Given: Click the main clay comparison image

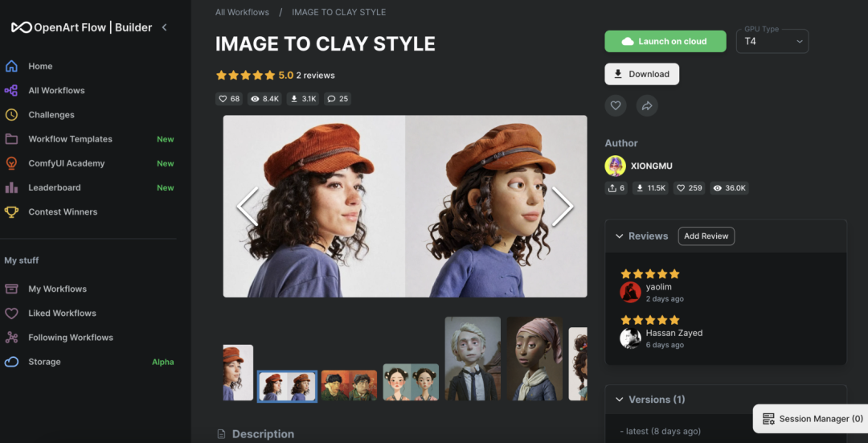Looking at the screenshot, I should [405, 206].
